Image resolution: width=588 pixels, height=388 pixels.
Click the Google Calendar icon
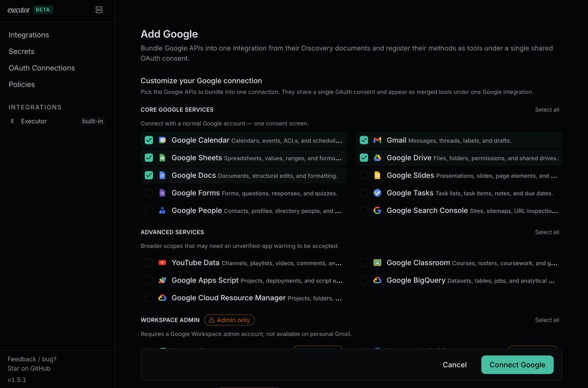tap(162, 140)
